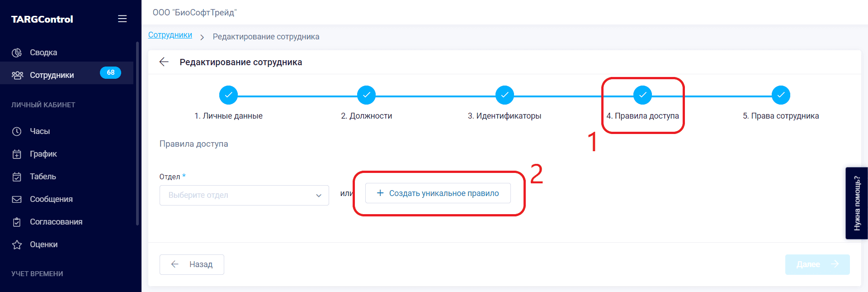This screenshot has width=868, height=292.
Task: Click the back arrow next to Редактирование сотрудника
Action: [164, 62]
